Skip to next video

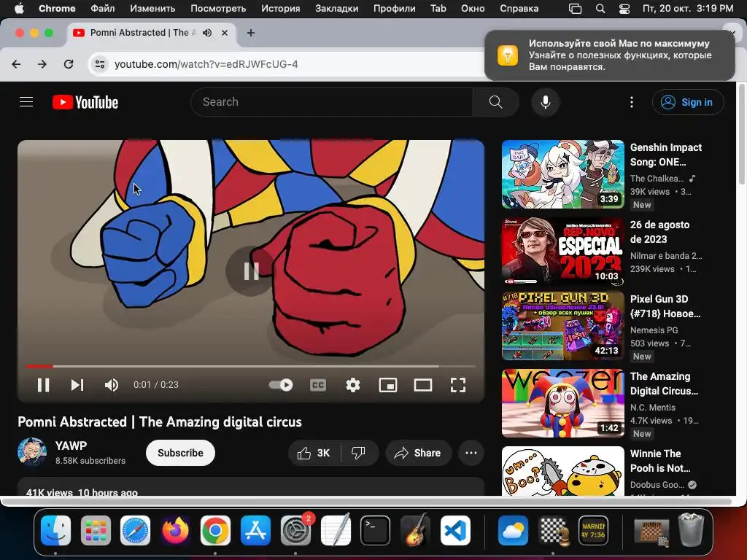pos(77,385)
